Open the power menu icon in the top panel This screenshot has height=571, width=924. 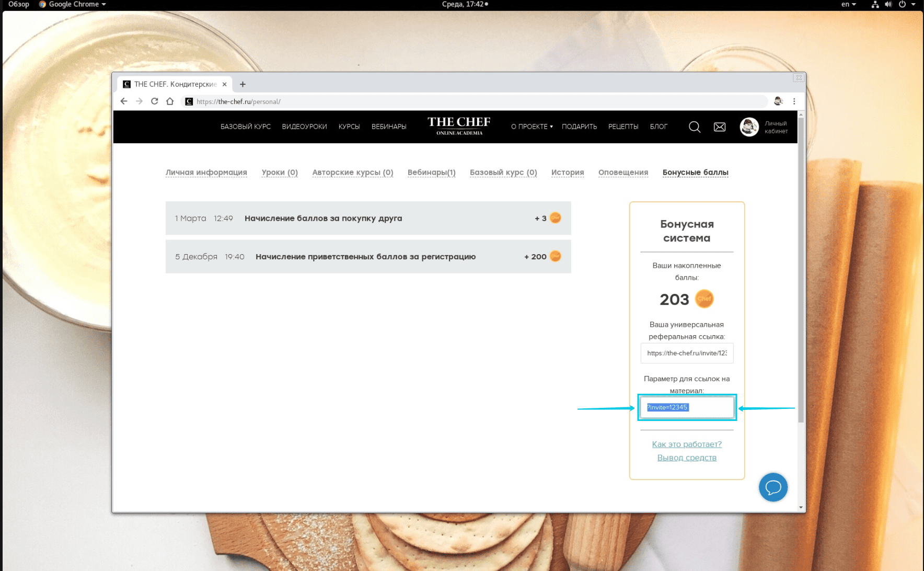point(902,4)
